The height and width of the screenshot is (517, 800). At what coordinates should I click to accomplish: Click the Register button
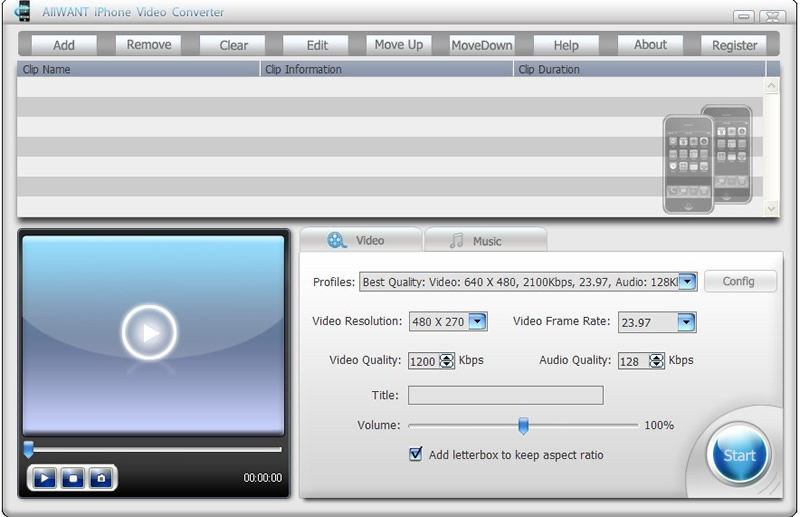[734, 45]
